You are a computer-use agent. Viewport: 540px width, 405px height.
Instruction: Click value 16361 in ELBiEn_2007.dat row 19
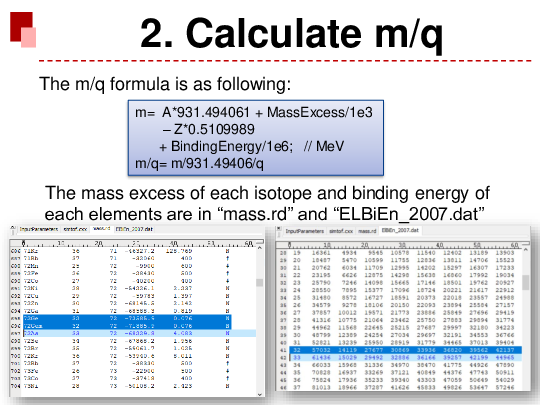pos(321,253)
